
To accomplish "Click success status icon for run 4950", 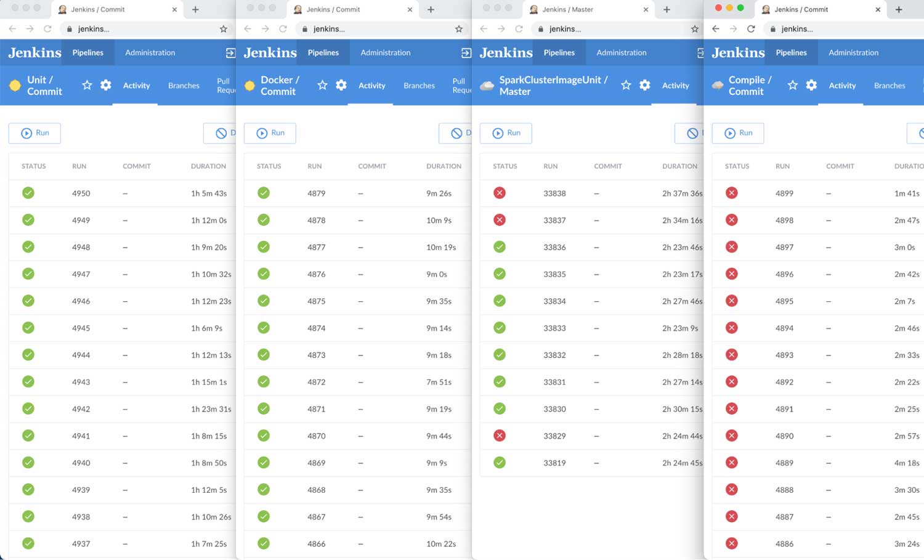I will 28,193.
